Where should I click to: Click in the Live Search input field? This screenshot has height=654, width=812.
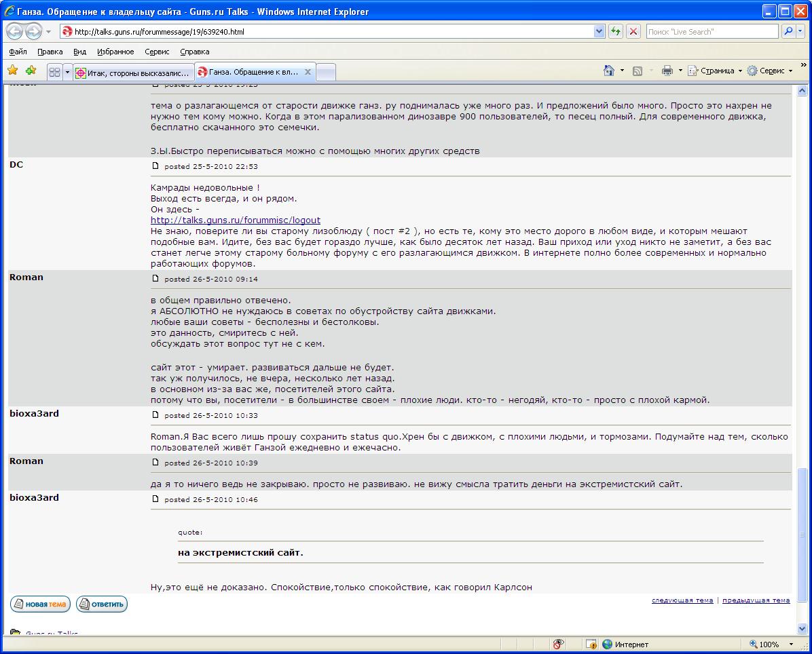point(711,32)
